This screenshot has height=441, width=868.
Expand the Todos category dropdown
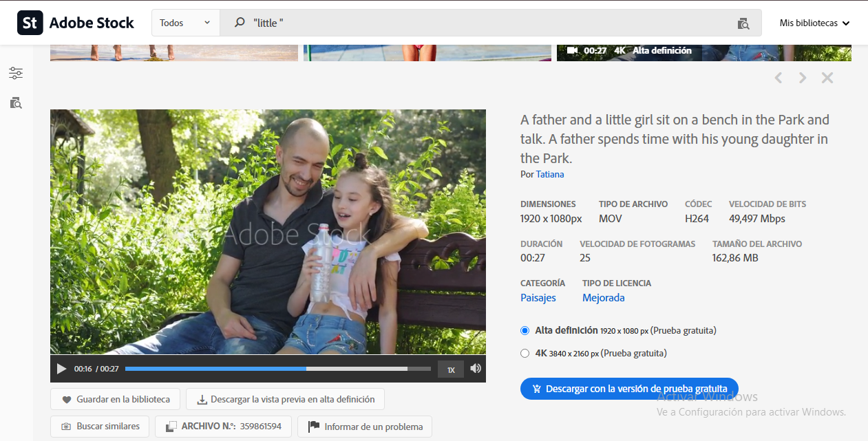(x=185, y=23)
